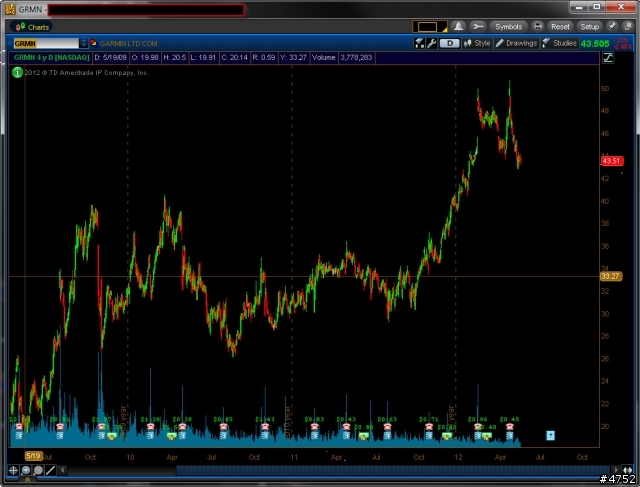640x487 pixels.
Task: Click the zoom in magnifier tool
Action: pyautogui.click(x=26, y=470)
